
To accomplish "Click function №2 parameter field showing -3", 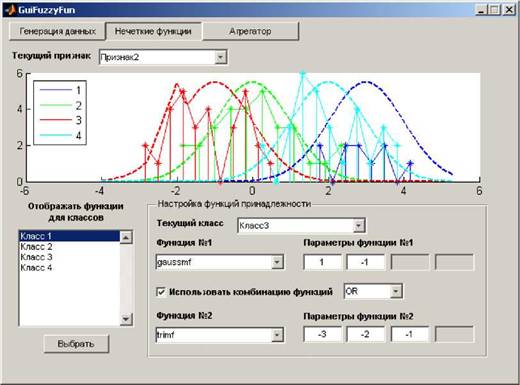I will click(322, 334).
